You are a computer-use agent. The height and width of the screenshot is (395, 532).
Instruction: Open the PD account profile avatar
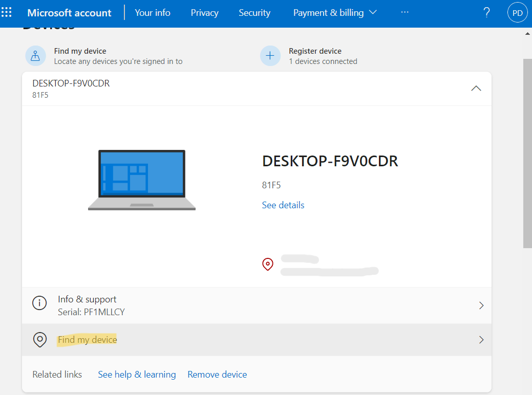[x=517, y=13]
